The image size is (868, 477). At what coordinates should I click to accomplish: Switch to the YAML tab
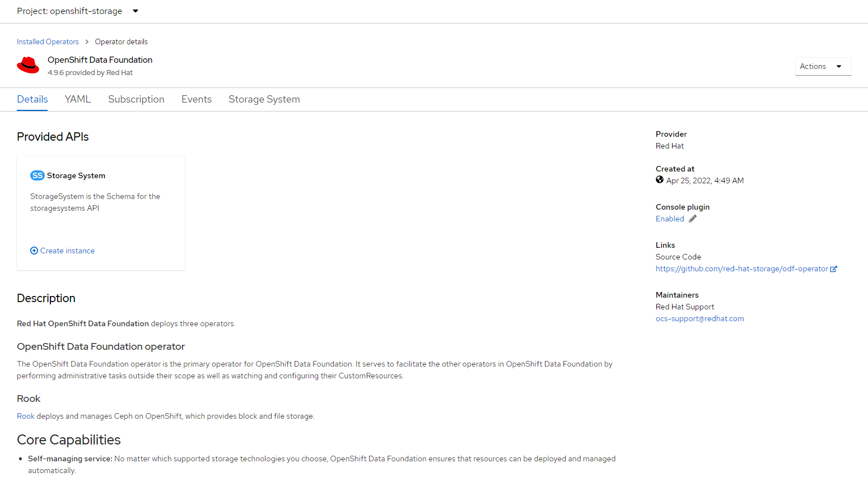pyautogui.click(x=78, y=99)
